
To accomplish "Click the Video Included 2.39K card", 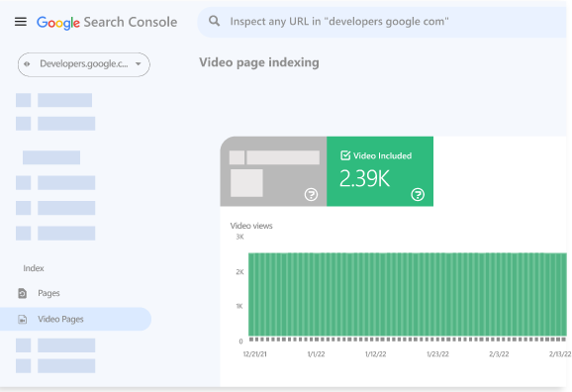I will click(380, 171).
